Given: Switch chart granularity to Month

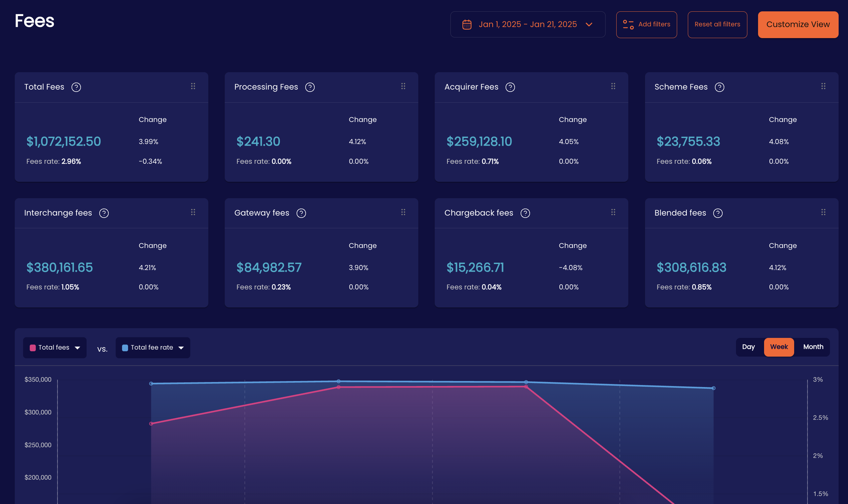Looking at the screenshot, I should [813, 347].
